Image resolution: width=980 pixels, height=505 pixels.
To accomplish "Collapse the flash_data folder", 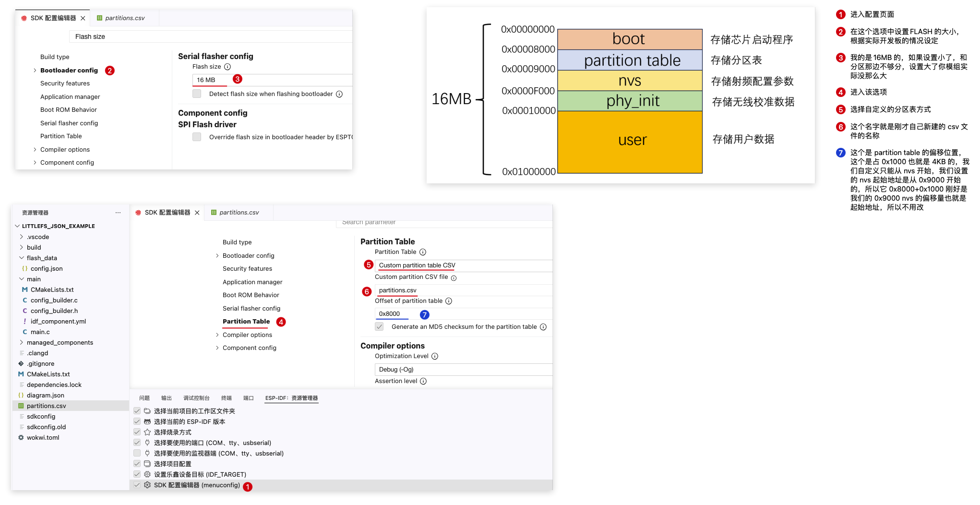I will point(22,258).
